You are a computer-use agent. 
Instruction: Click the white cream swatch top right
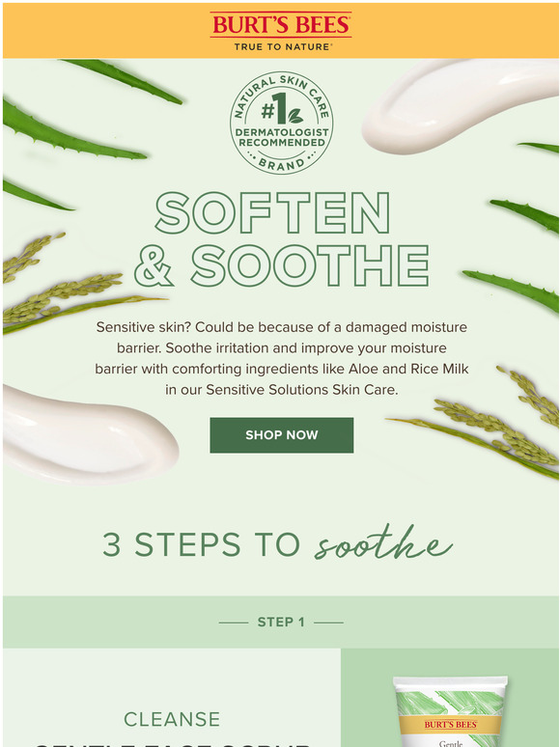point(460,105)
